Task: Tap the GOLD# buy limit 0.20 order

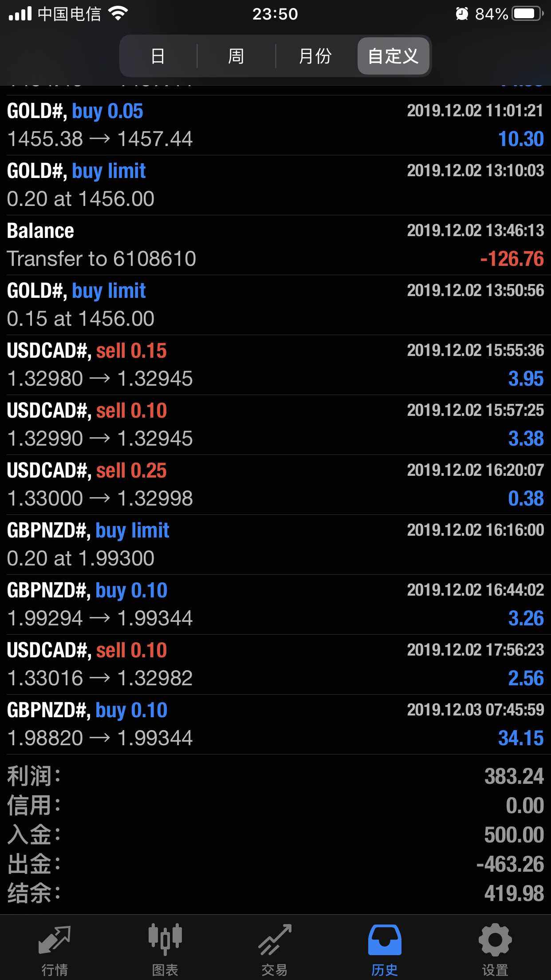Action: click(x=275, y=185)
